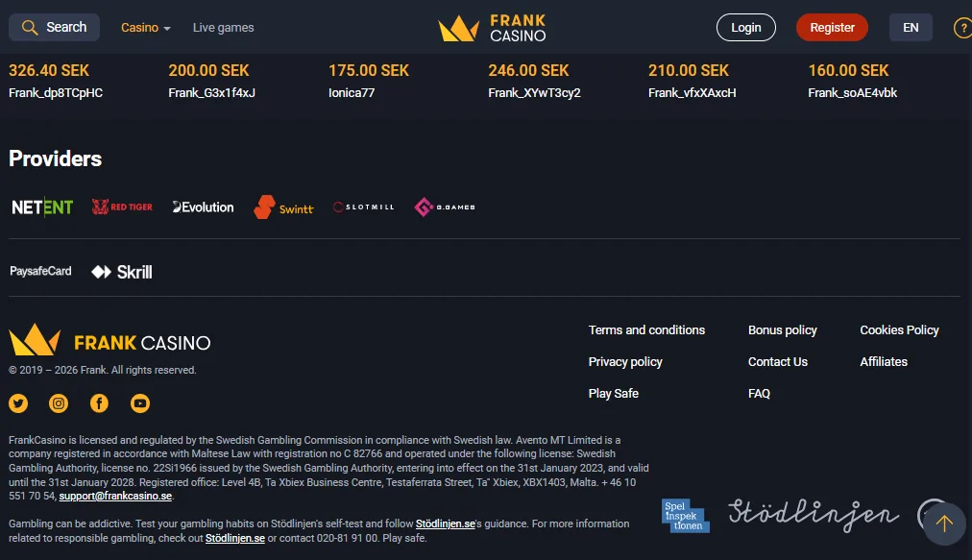Open the Twitter social link
The height and width of the screenshot is (560, 972).
tap(18, 403)
